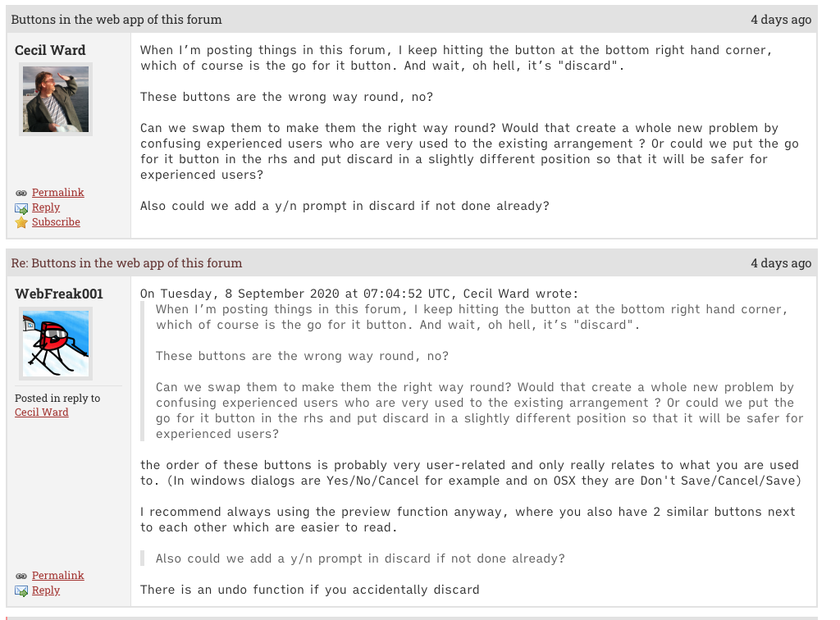
Task: Click the envelope reply icon in Cecil Ward's post
Action: (x=21, y=208)
